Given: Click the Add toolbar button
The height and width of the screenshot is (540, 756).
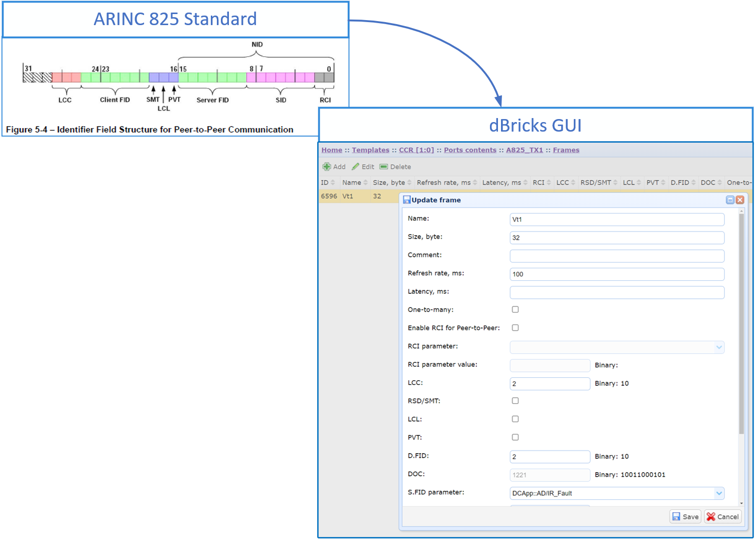Looking at the screenshot, I should pyautogui.click(x=334, y=167).
